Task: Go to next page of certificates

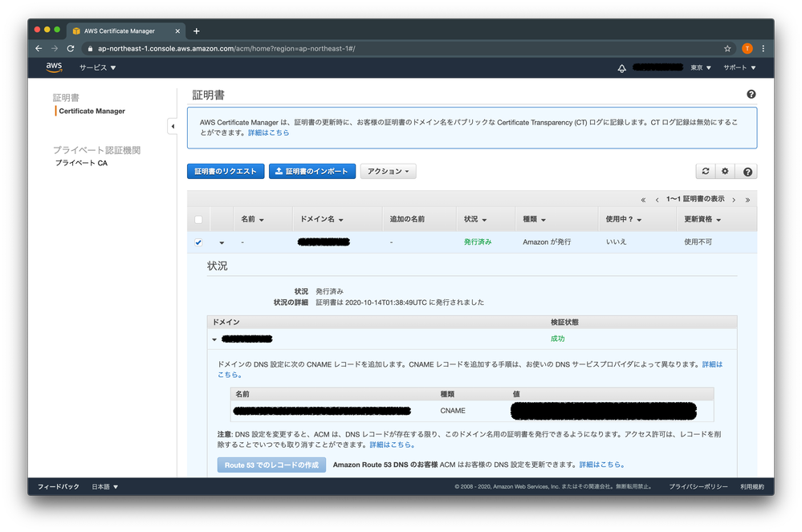Action: point(734,200)
